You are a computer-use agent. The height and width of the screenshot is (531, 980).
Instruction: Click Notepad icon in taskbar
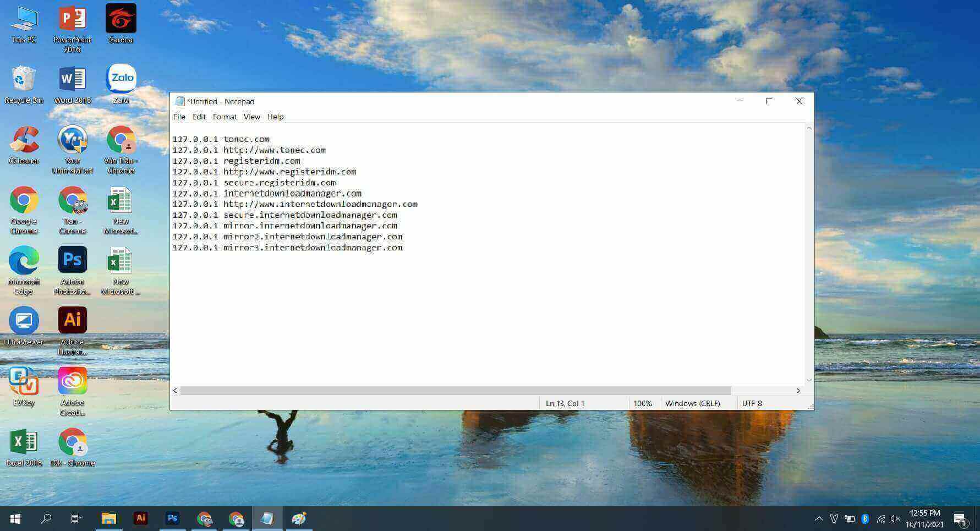point(267,518)
